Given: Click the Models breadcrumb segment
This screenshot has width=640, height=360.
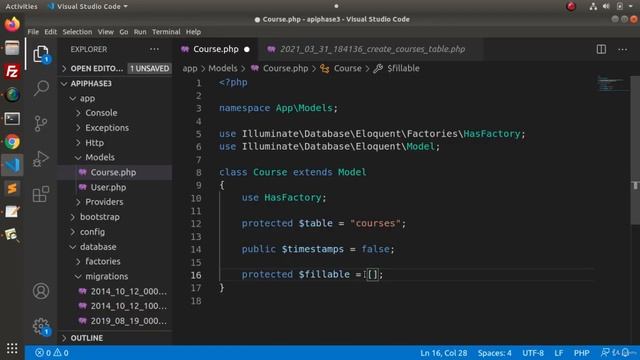Looking at the screenshot, I should [223, 69].
